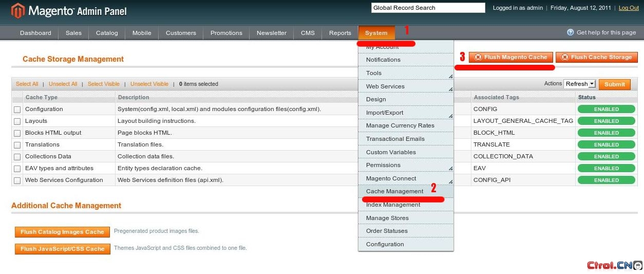The width and height of the screenshot is (644, 274).
Task: Click the ENABLED badge for Configuration row
Action: point(607,109)
